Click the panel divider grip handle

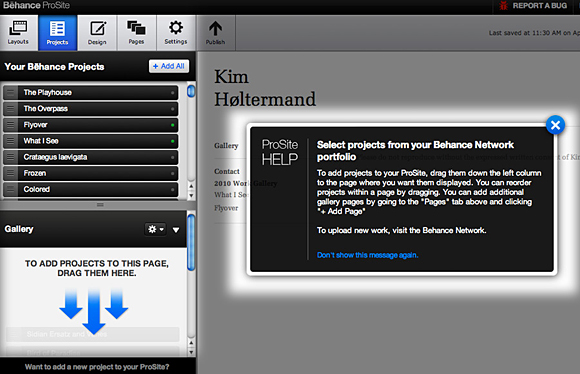click(100, 205)
